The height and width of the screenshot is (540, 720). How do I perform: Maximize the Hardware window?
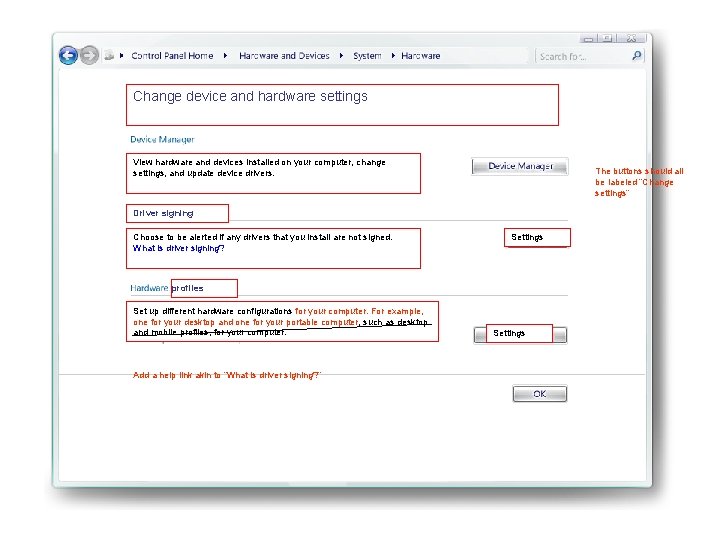coord(607,39)
